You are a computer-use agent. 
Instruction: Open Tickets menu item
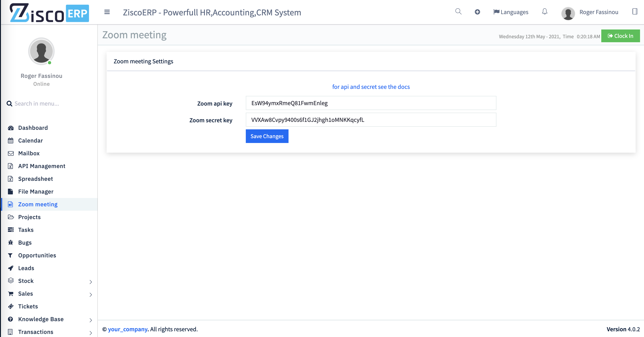[28, 306]
